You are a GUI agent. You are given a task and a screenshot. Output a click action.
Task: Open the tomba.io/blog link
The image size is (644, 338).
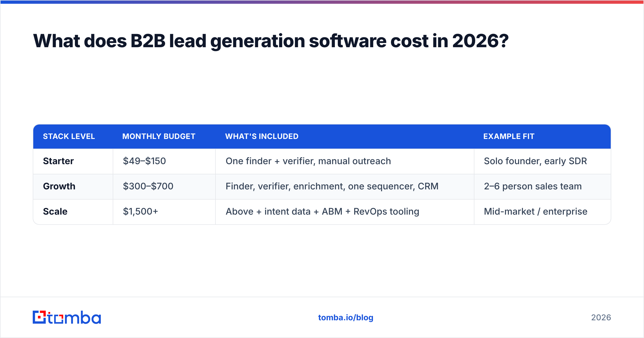[x=346, y=318]
